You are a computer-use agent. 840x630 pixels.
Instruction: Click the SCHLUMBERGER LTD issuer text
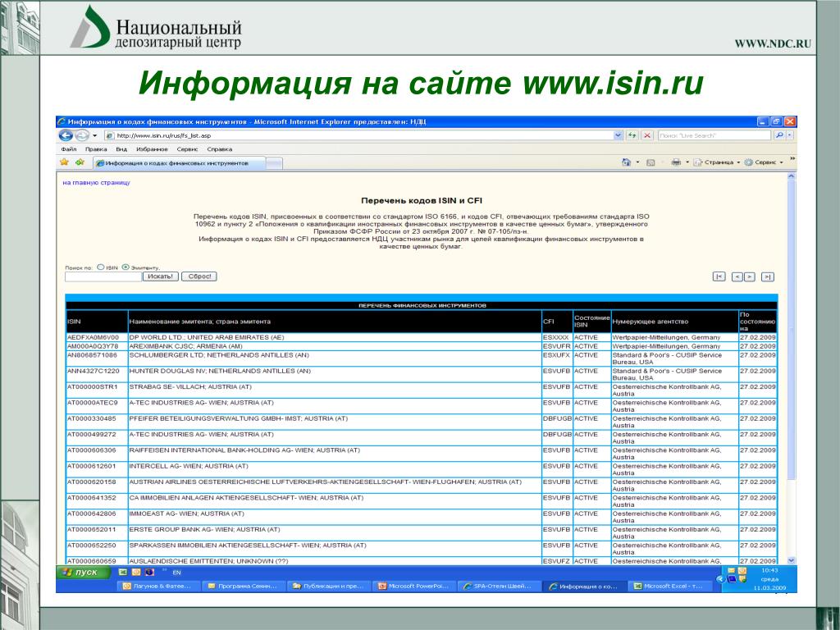click(x=219, y=355)
